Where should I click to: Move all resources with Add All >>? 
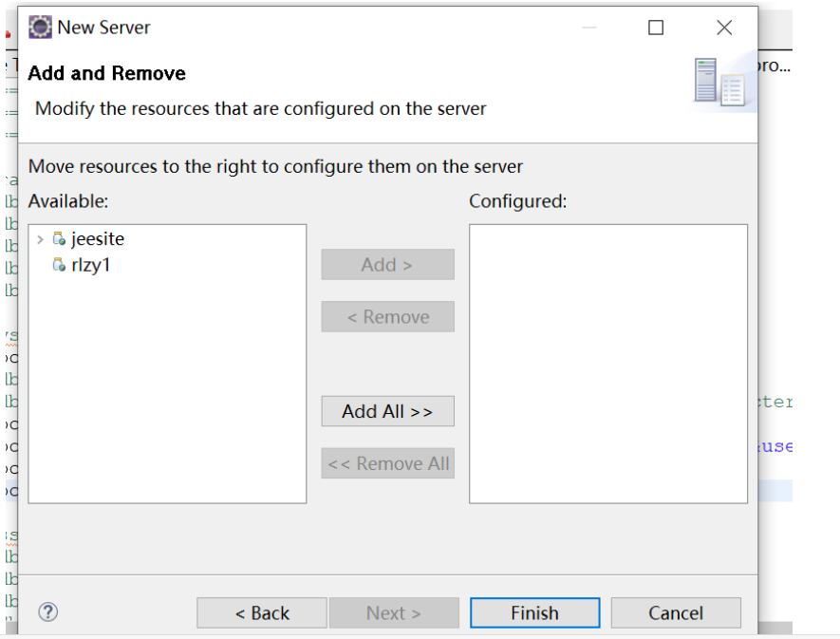[388, 411]
